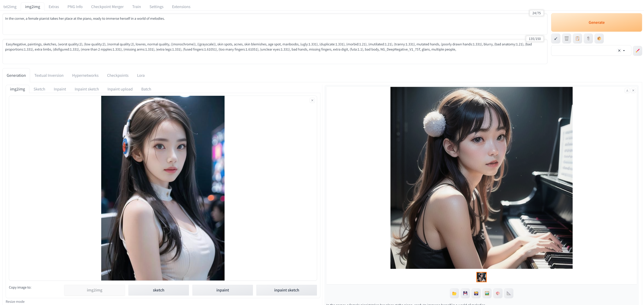The width and height of the screenshot is (644, 305).
Task: Select the Lora tab
Action: coord(140,75)
